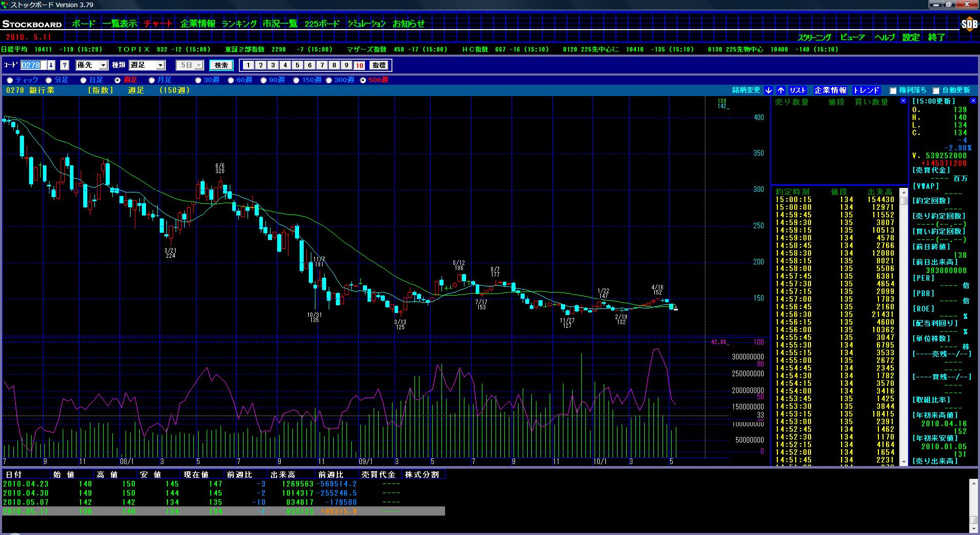Go to previous stock with the 銘柄変更 up arrow
Image resolution: width=980 pixels, height=535 pixels.
pyautogui.click(x=781, y=90)
